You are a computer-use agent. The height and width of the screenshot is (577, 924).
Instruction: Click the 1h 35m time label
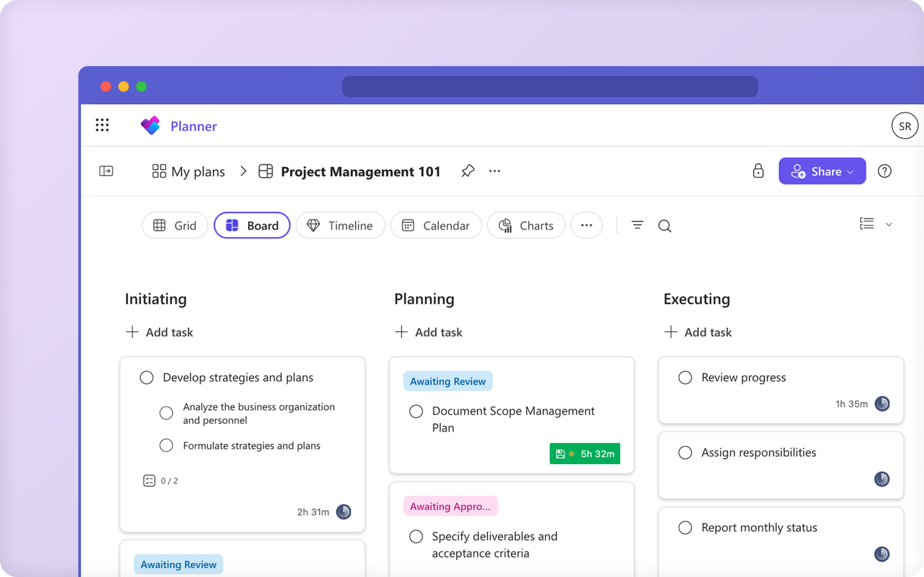click(852, 404)
